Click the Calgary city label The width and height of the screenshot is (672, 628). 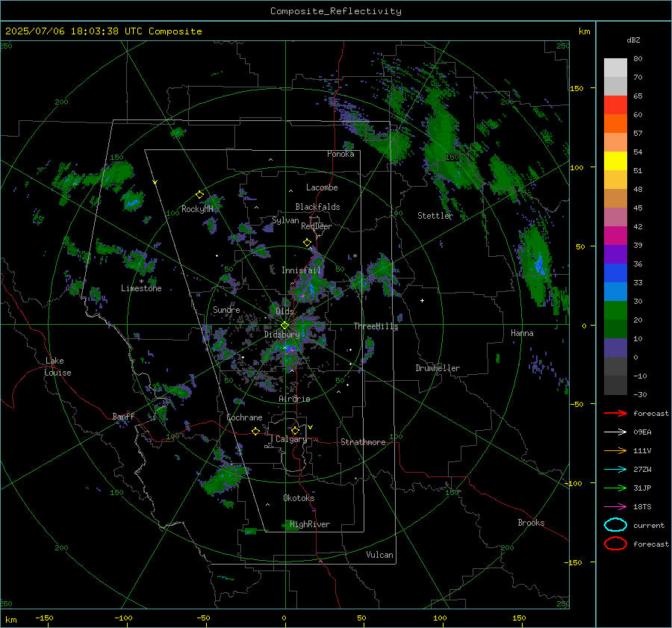tap(291, 439)
